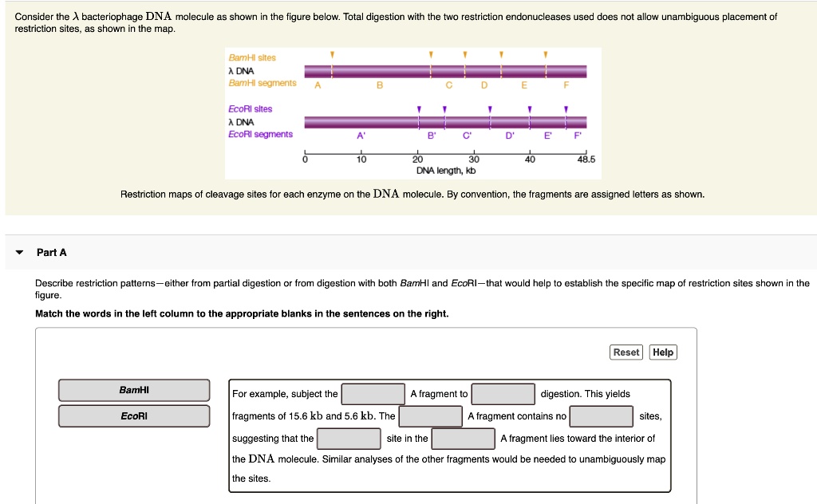Click segment label A' on the EcoRI map

click(x=362, y=133)
